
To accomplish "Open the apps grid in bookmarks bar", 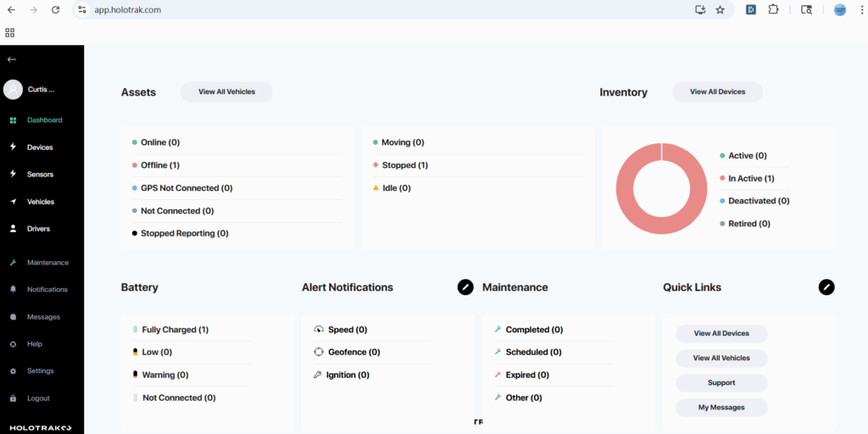I will (x=10, y=33).
